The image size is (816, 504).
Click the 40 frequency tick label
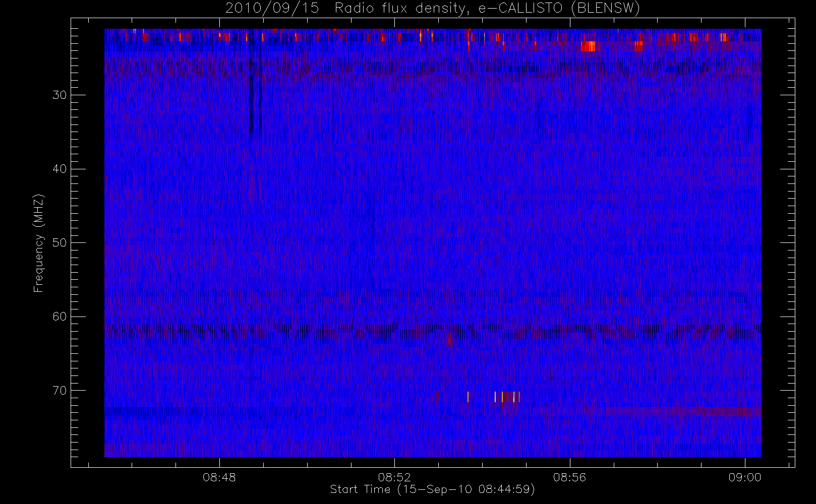point(60,169)
